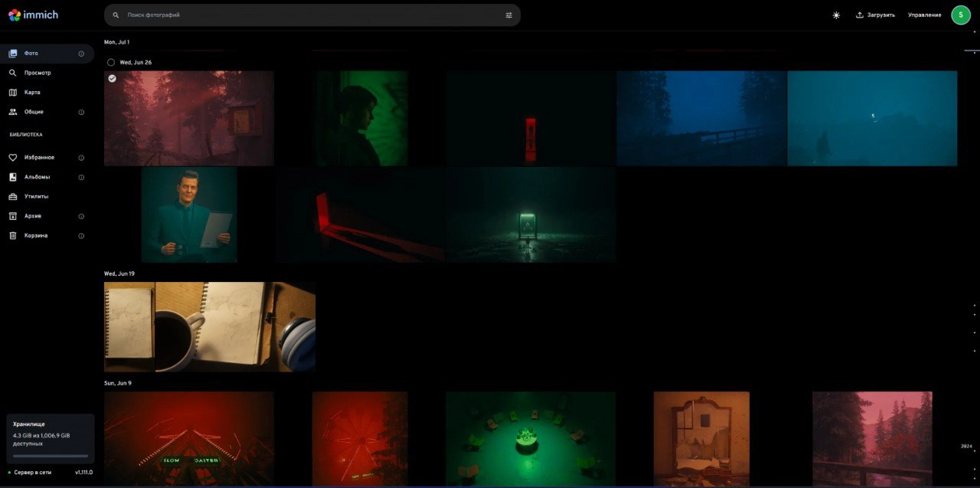Viewport: 980px width, 488px height.
Task: Click the info icon beside Архив
Action: tap(81, 216)
